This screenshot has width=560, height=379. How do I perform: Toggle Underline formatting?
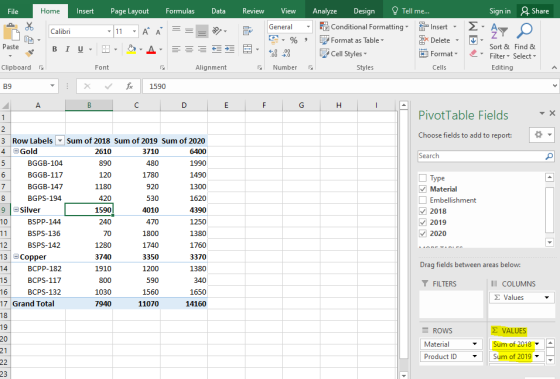[80, 49]
